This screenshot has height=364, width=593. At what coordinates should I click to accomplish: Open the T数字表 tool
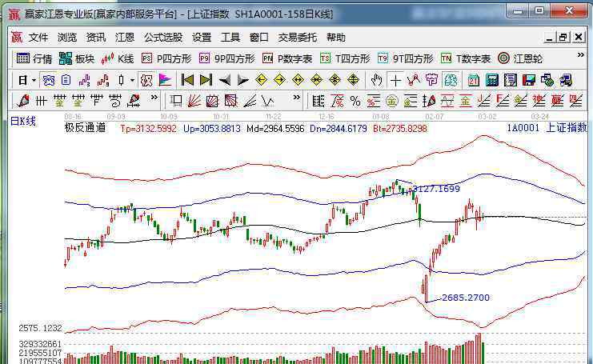(x=466, y=58)
